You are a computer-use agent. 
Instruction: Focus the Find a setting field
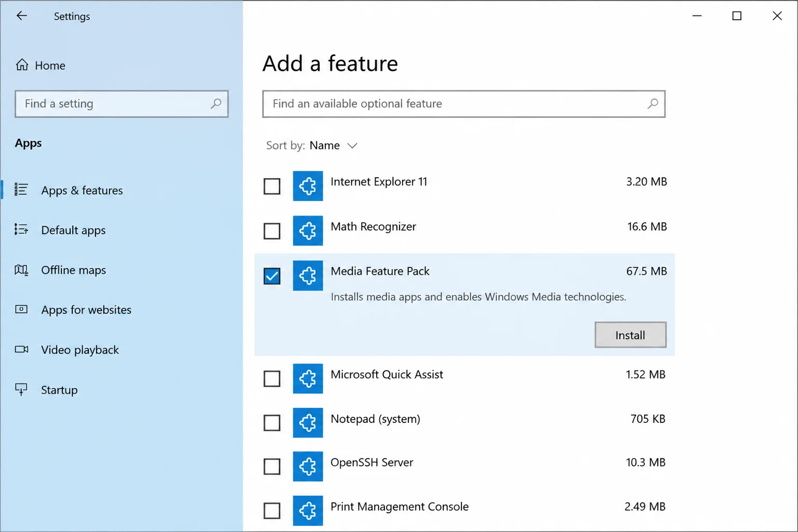[122, 104]
